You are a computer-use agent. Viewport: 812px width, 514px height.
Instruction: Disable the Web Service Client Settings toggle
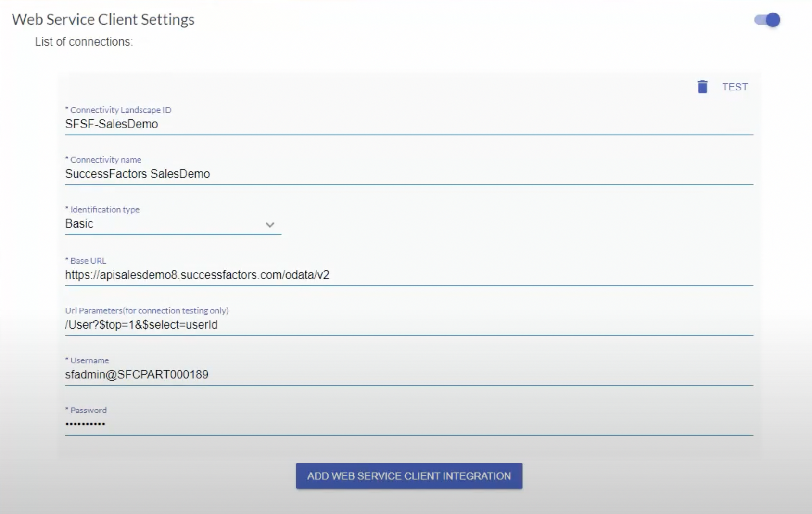(x=767, y=20)
